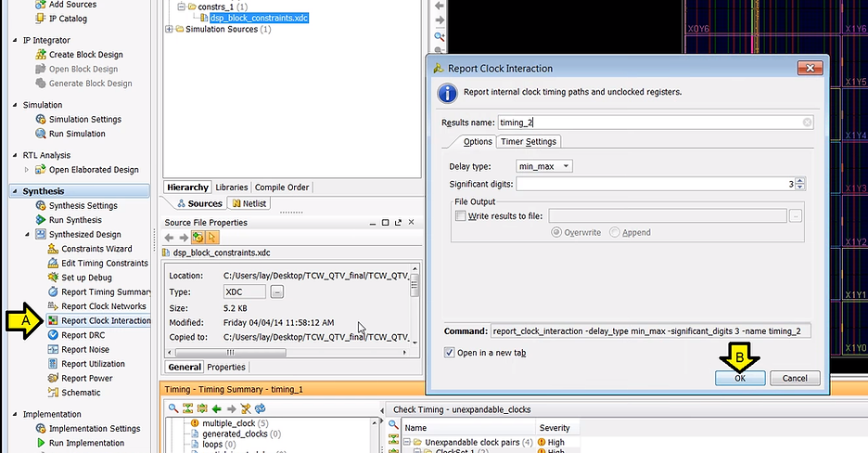Open Schematic view icon
This screenshot has width=868, height=453.
point(53,393)
